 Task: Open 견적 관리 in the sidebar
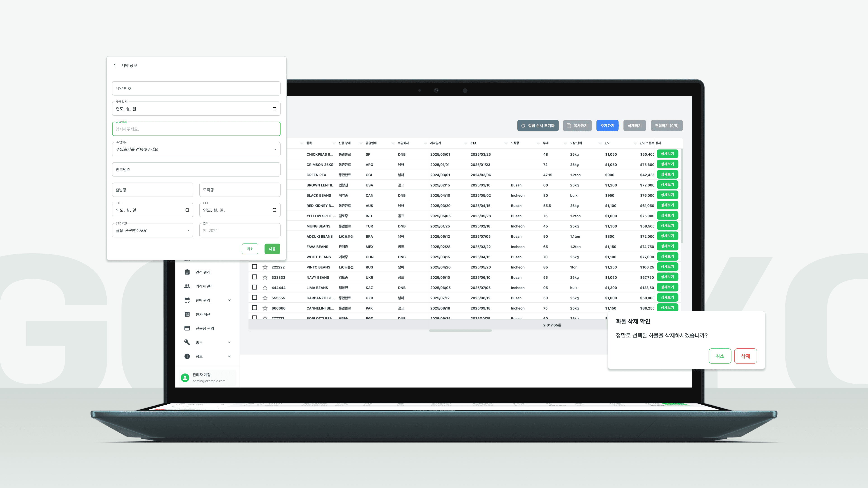[203, 272]
